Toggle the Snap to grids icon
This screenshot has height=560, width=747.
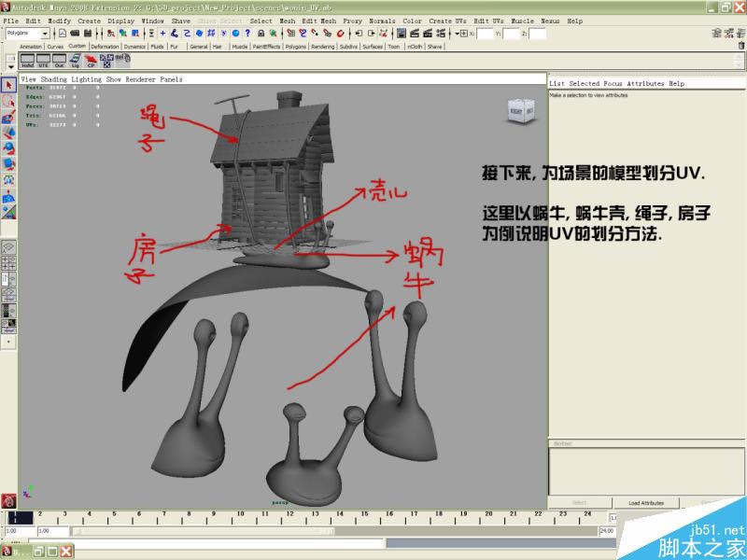290,34
